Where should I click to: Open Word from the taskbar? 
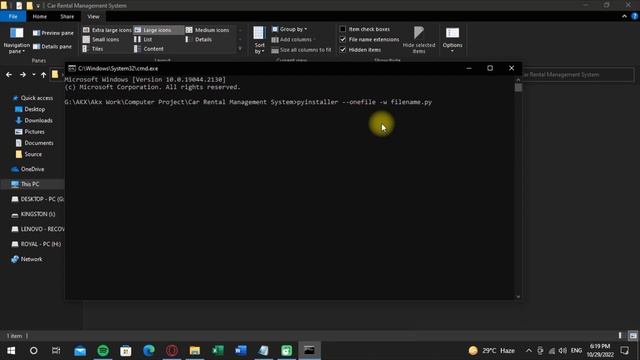[x=241, y=351]
